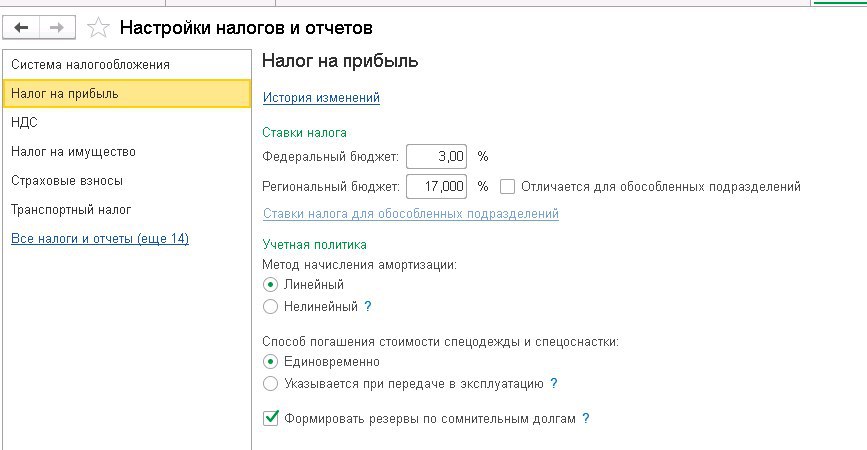Select Нелинейный amortization method
Screen dimensions: 867x450
[x=270, y=306]
